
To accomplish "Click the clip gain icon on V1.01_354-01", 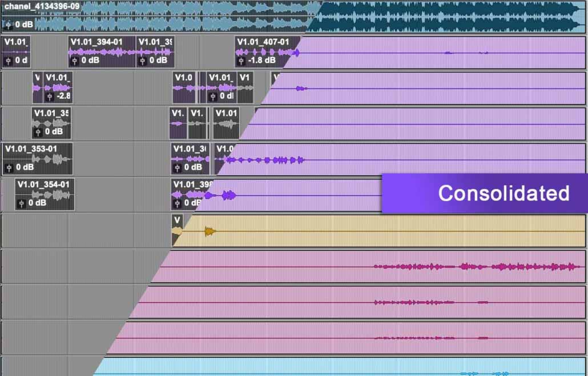I will 21,203.
